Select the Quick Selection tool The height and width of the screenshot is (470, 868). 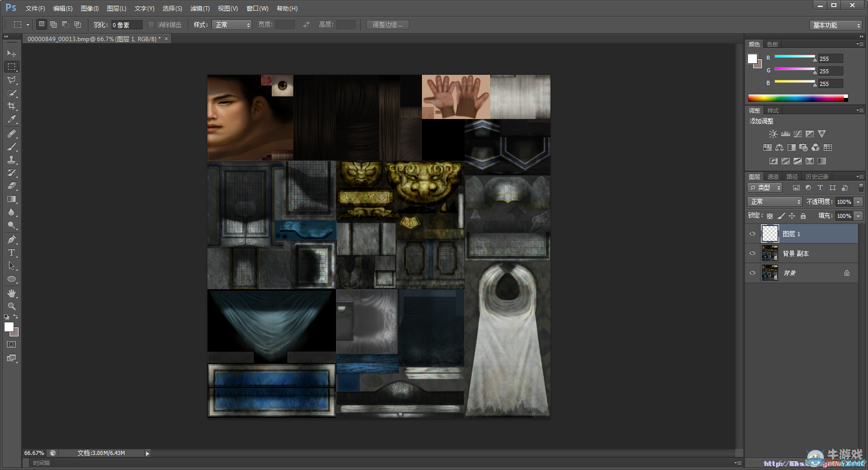12,93
